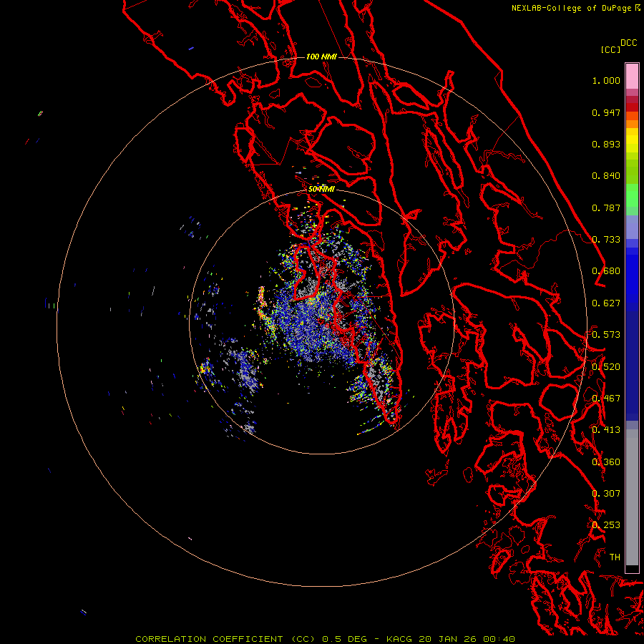This screenshot has width=644, height=644.
Task: Pick the lavender segment of the color bar
Action: pyautogui.click(x=632, y=227)
